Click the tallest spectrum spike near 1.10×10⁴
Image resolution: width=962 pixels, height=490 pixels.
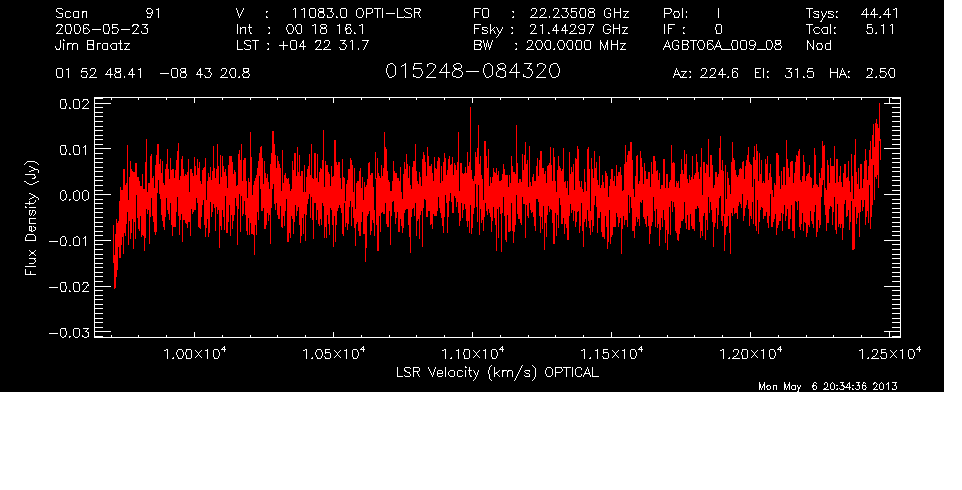470,110
